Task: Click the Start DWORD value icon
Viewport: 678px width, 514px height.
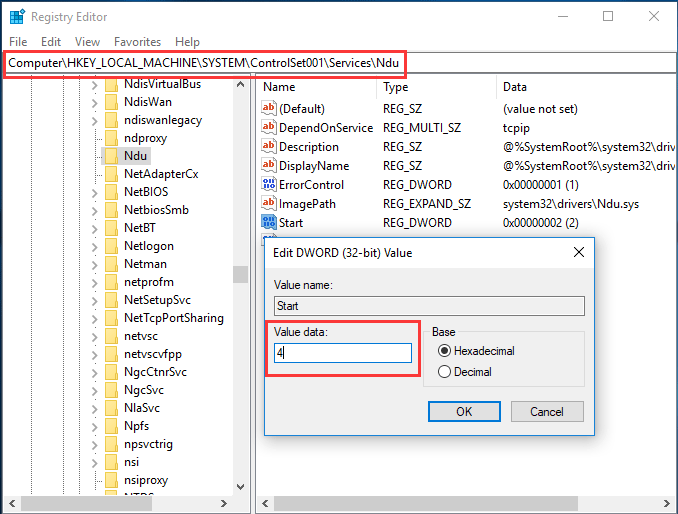Action: pos(269,222)
